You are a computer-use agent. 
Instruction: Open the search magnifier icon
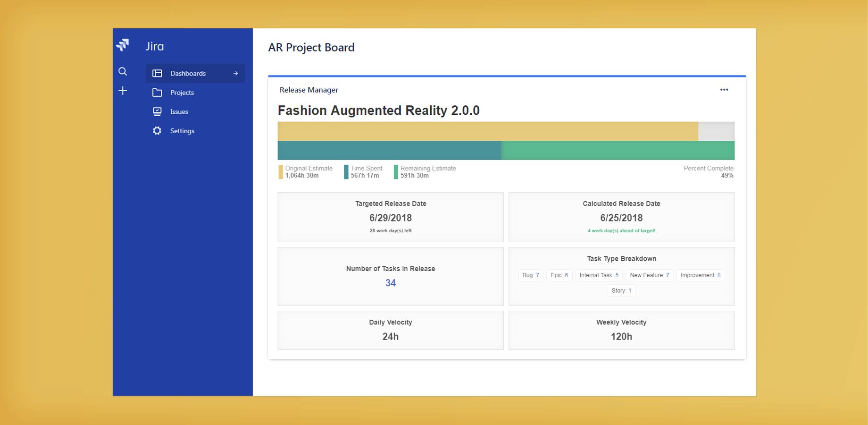point(123,71)
